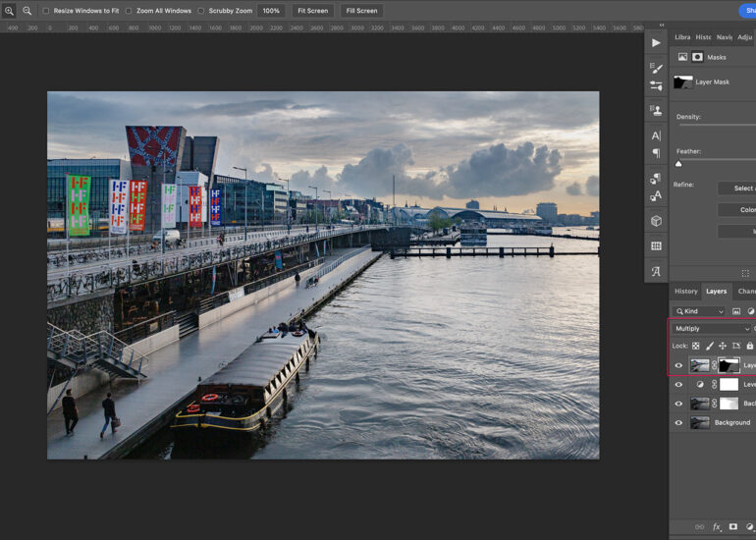The width and height of the screenshot is (756, 540).
Task: Click the Background copy mask thumbnail
Action: [x=729, y=404]
